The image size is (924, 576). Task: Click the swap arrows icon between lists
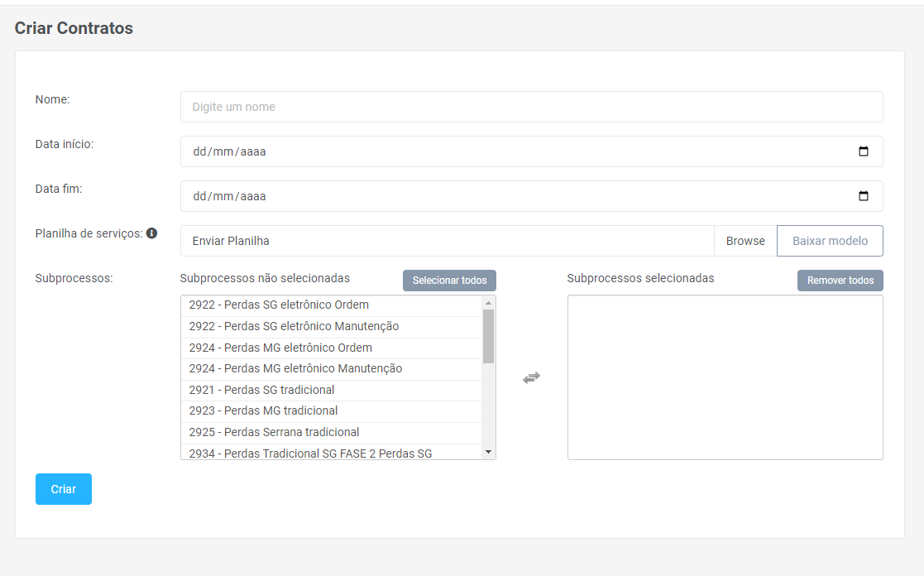tap(531, 377)
